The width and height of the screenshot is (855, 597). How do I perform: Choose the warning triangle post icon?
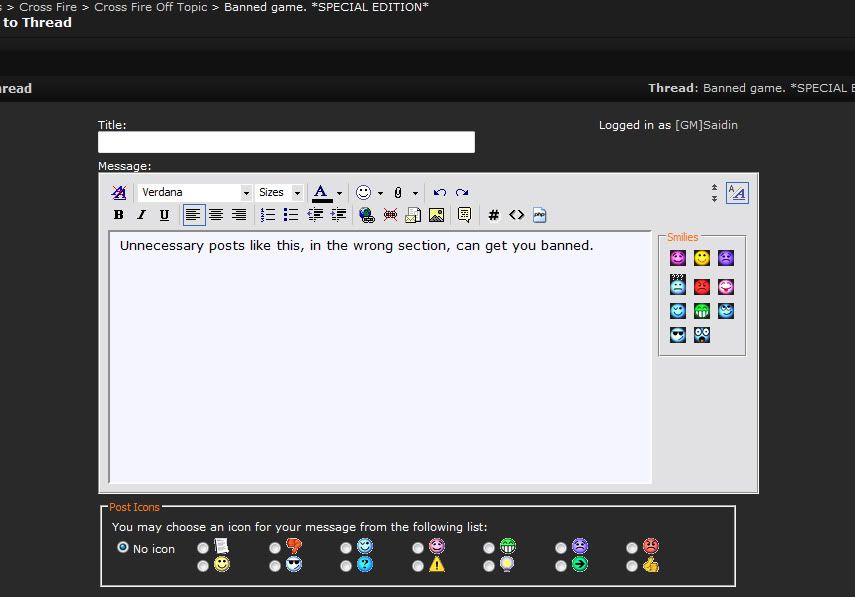[417, 565]
